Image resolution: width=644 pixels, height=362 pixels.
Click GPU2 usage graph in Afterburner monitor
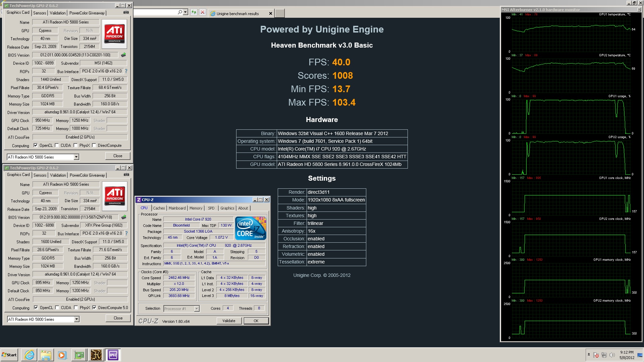click(x=571, y=158)
